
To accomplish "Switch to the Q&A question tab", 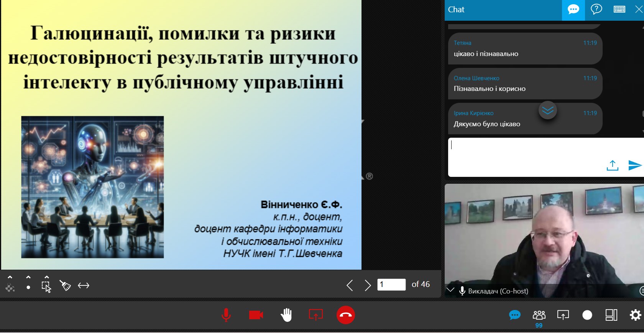I will [596, 10].
